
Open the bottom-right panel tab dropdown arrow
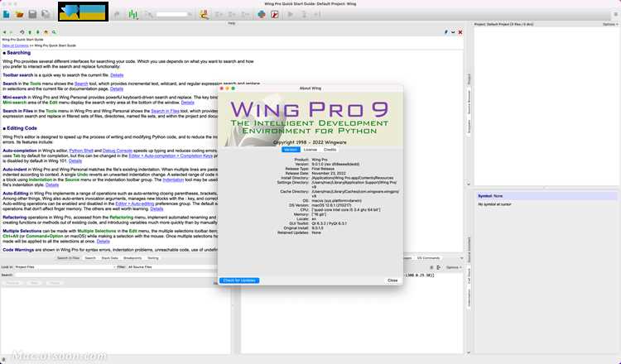461,258
